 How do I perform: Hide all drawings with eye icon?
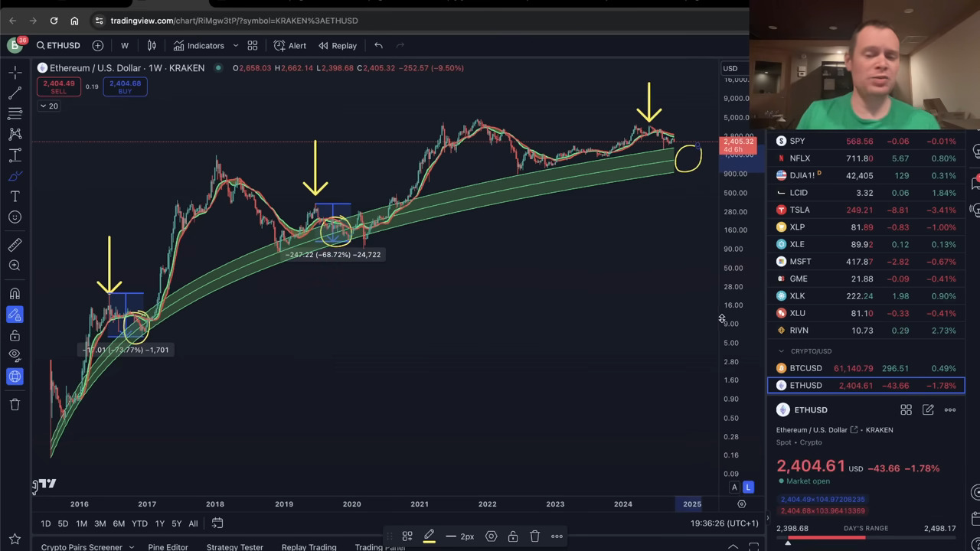pos(15,356)
